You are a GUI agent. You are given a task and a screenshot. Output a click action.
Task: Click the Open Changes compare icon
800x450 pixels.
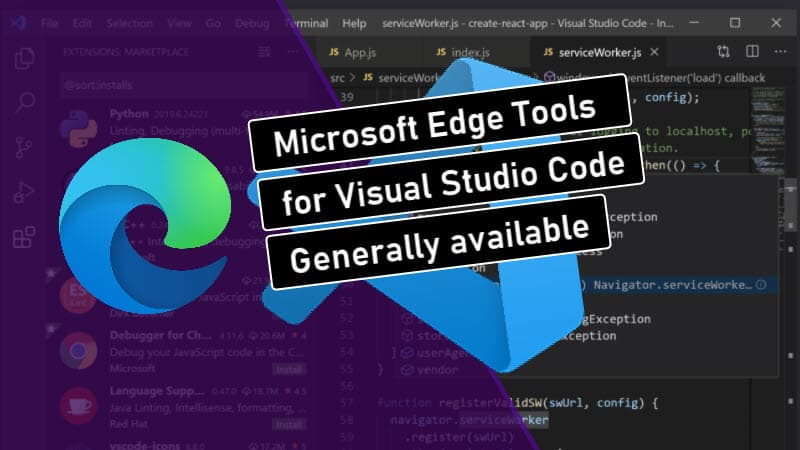click(723, 52)
